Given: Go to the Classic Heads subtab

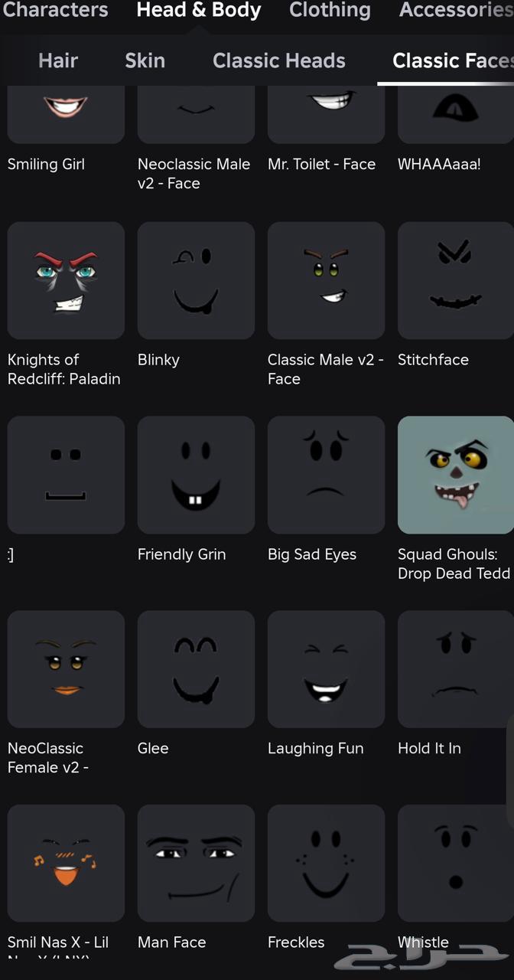Looking at the screenshot, I should (x=279, y=60).
